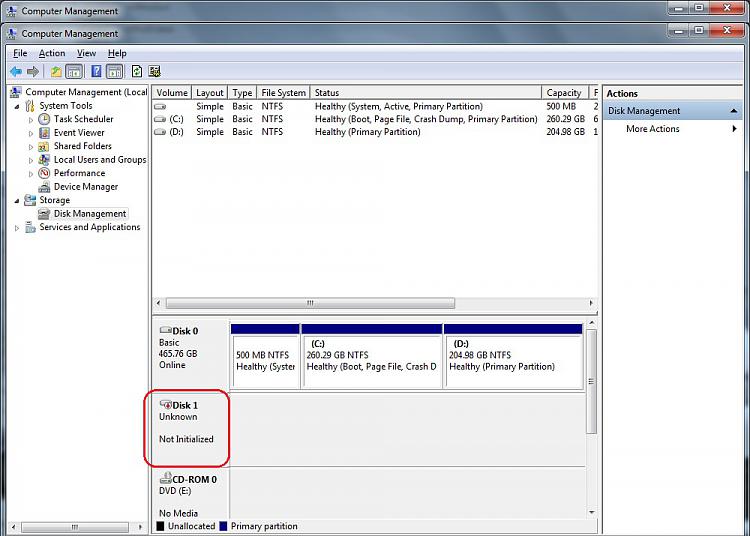This screenshot has width=750, height=536.
Task: Click the Disk 0 drive icon
Action: 165,330
